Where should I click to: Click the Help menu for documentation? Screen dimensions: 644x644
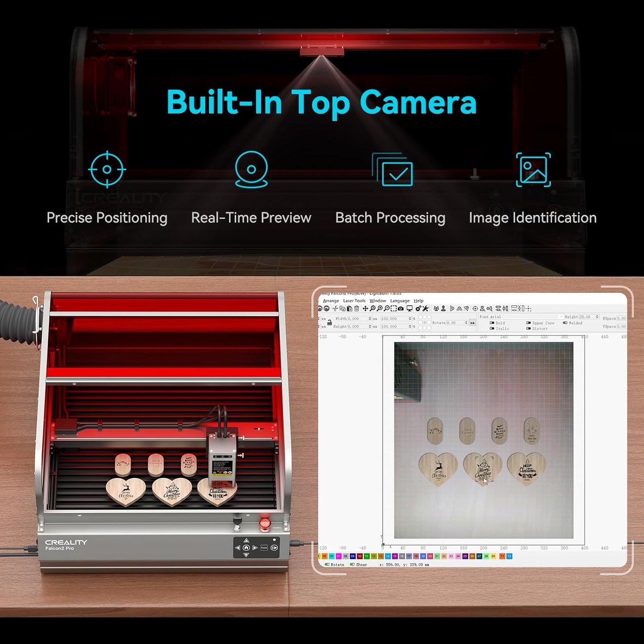click(418, 301)
